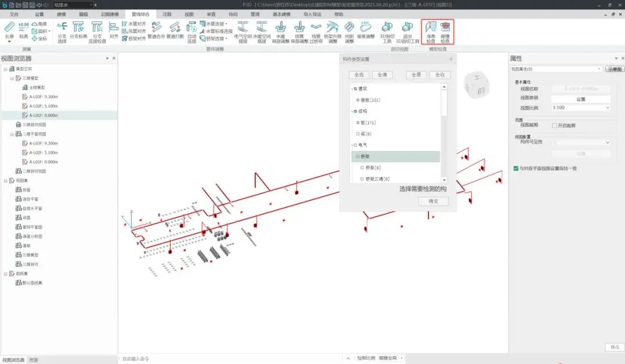Open the 给排水 discipline dropdown
Image resolution: width=625 pixels, height=364 pixels.
click(x=73, y=5)
